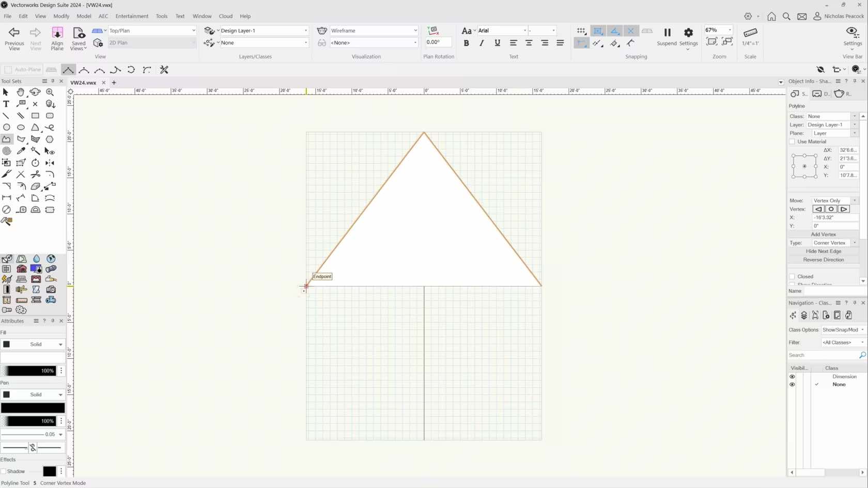Enable the Shadow effect checkbox
Image resolution: width=868 pixels, height=488 pixels.
4,471
